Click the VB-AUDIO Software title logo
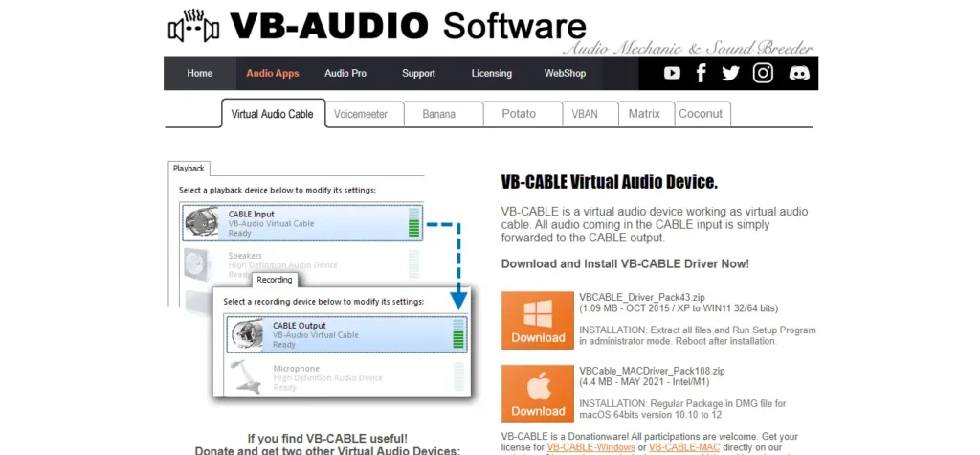The width and height of the screenshot is (980, 455). pyautogui.click(x=408, y=26)
